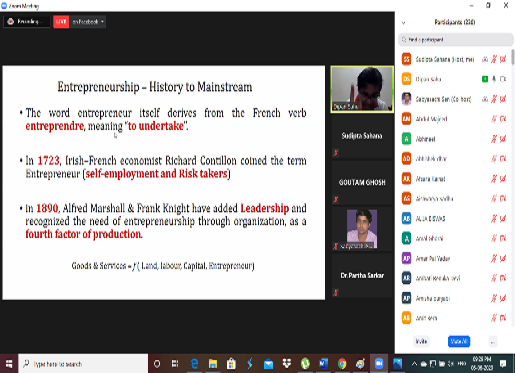The height and width of the screenshot is (373, 515).
Task: Open Microsoft Word from the taskbar
Action: point(323,364)
